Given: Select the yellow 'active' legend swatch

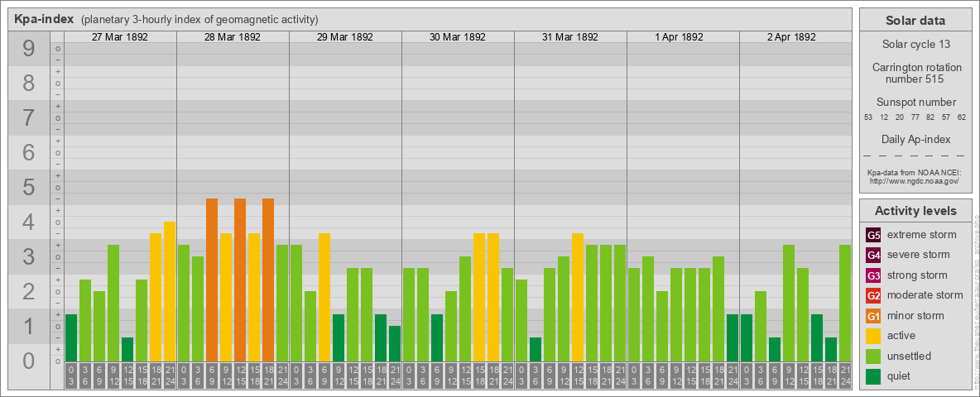Looking at the screenshot, I should click(x=873, y=336).
